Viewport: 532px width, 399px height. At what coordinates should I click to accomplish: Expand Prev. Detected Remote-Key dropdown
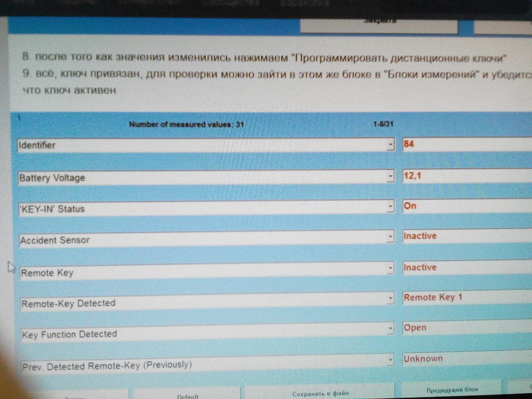(391, 359)
